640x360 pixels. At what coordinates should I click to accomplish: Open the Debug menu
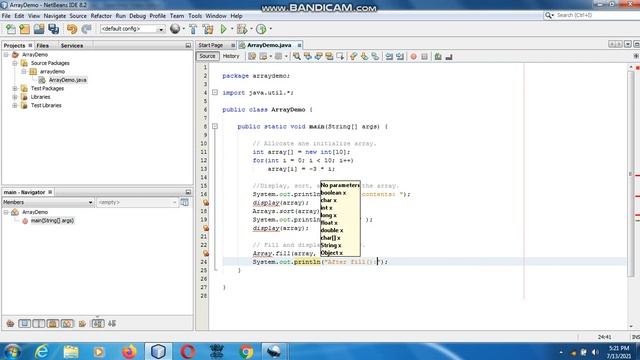[x=138, y=16]
